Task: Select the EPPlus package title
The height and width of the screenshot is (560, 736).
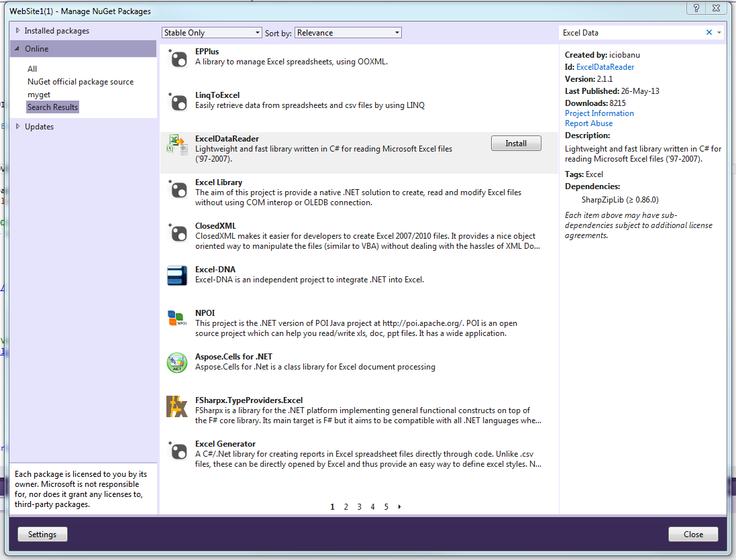Action: point(207,52)
